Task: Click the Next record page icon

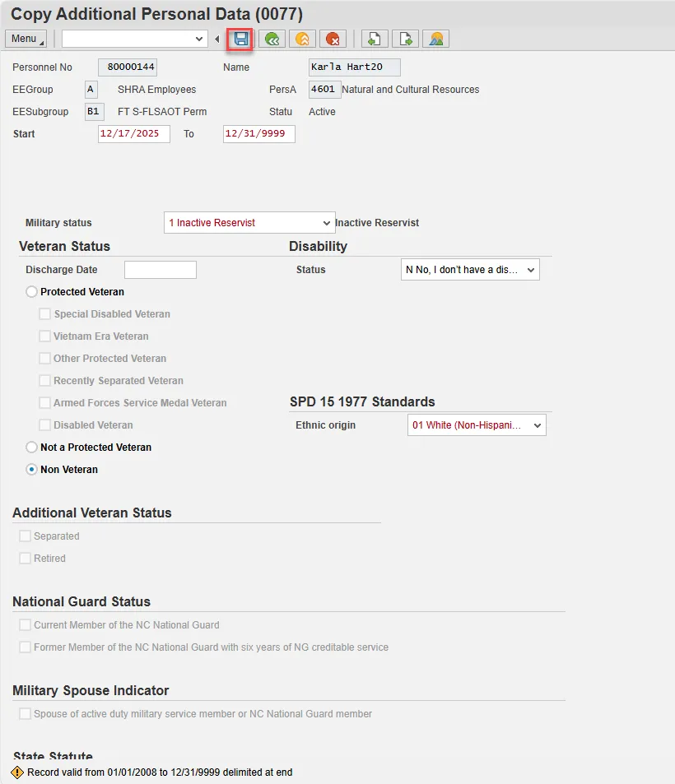Action: point(405,39)
